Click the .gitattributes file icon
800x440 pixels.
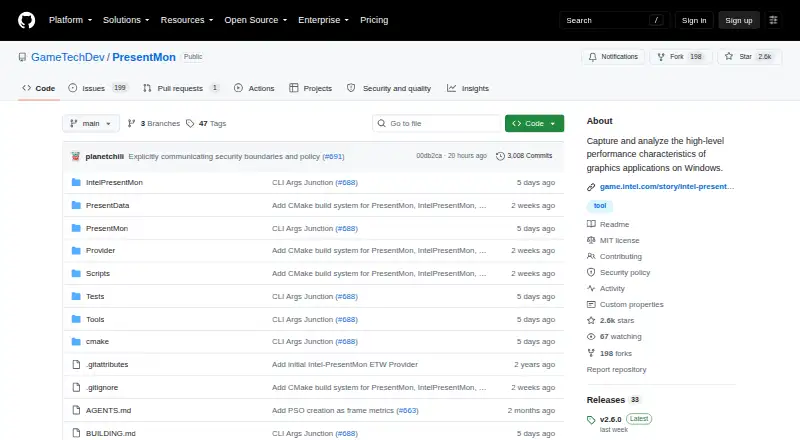76,364
